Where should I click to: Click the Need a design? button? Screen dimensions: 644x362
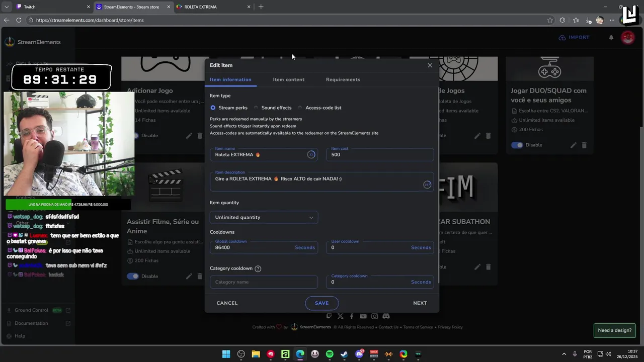pos(614,330)
